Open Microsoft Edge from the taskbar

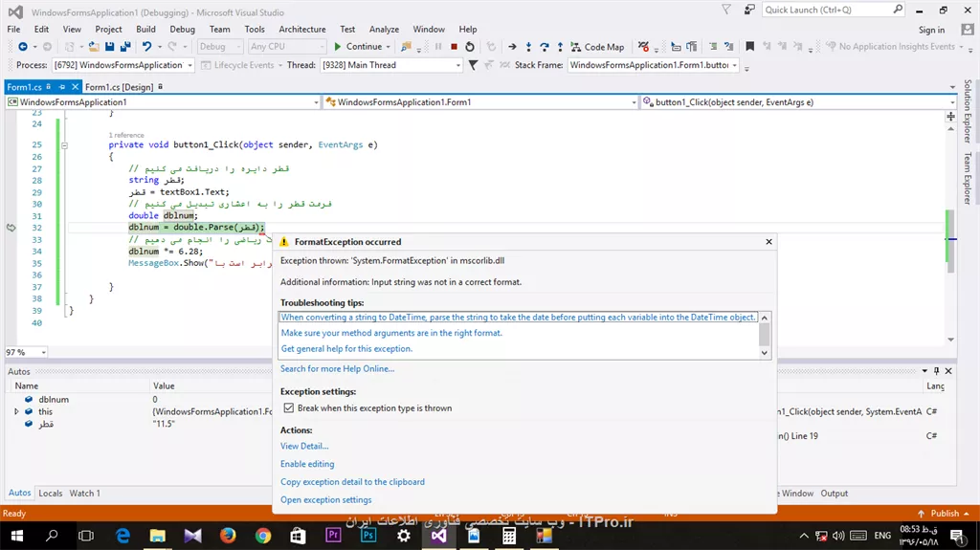tap(122, 536)
